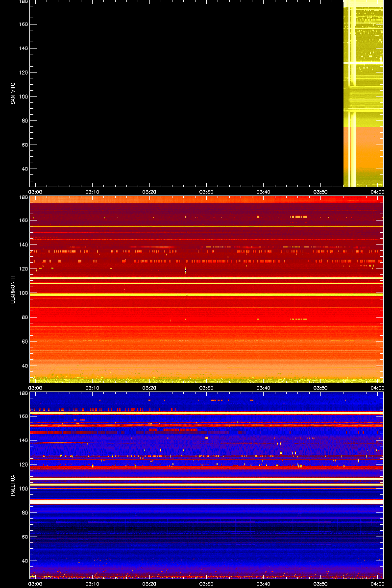This screenshot has width=392, height=588.
Task: Click the 140 frequency tick on Palehua axis
Action: coord(23,441)
